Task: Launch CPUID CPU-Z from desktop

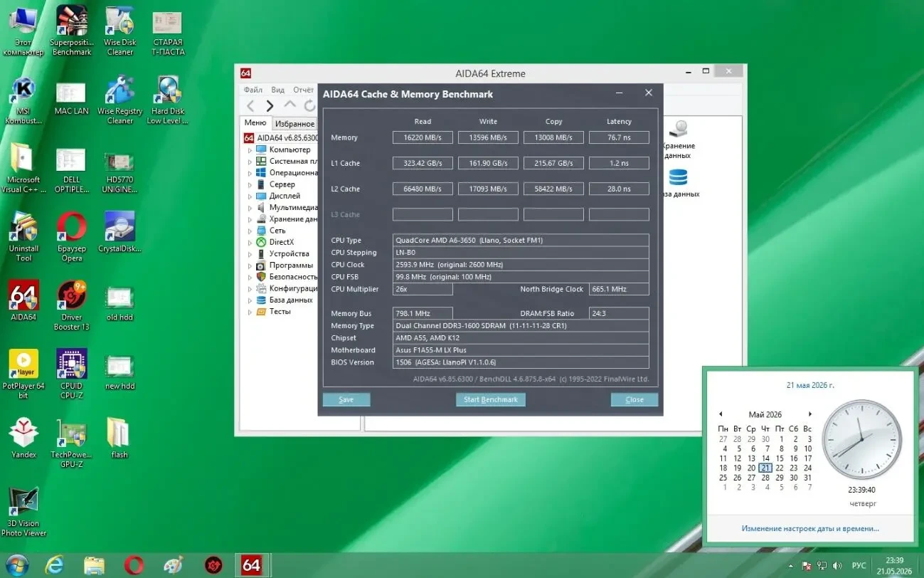Action: pyautogui.click(x=71, y=374)
